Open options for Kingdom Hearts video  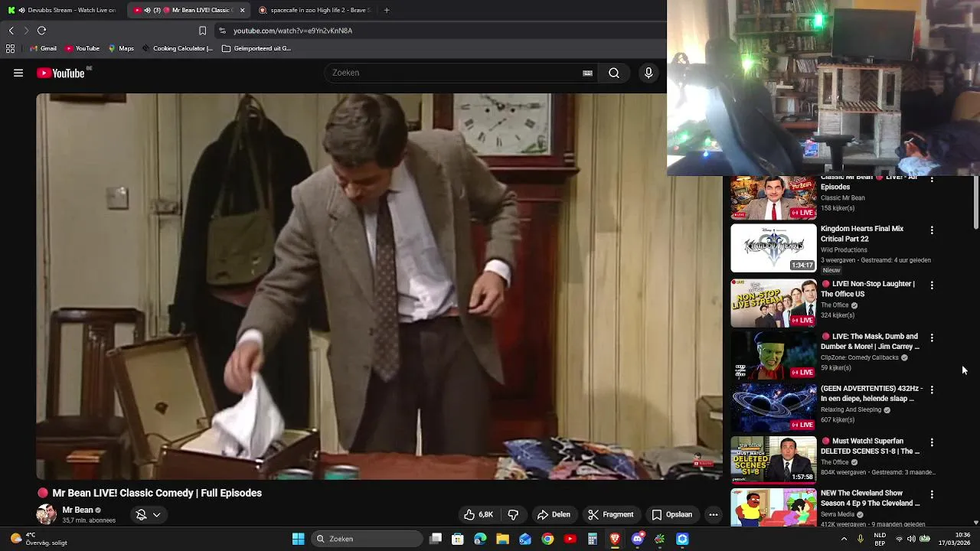[932, 230]
